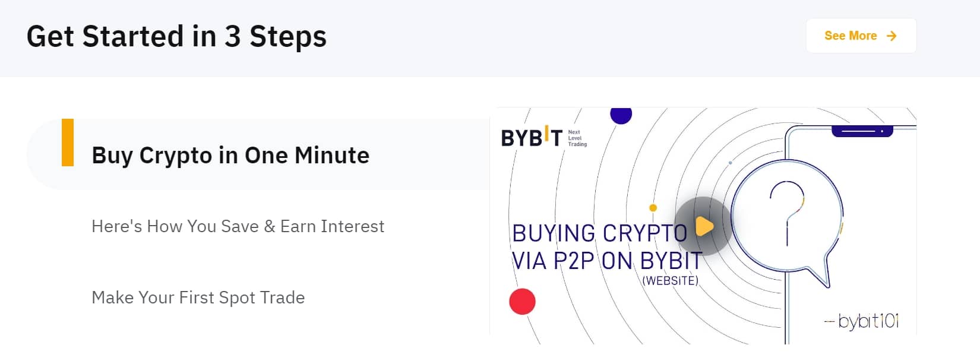Click the 'Get Started in 3 Steps' heading
Viewport: 980px width, 364px height.
177,37
